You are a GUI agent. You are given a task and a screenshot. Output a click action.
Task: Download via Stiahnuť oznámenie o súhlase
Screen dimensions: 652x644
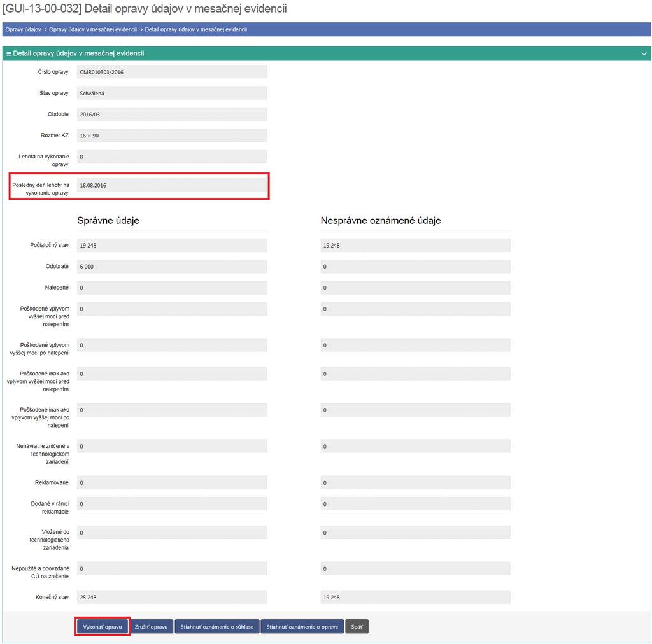point(217,627)
